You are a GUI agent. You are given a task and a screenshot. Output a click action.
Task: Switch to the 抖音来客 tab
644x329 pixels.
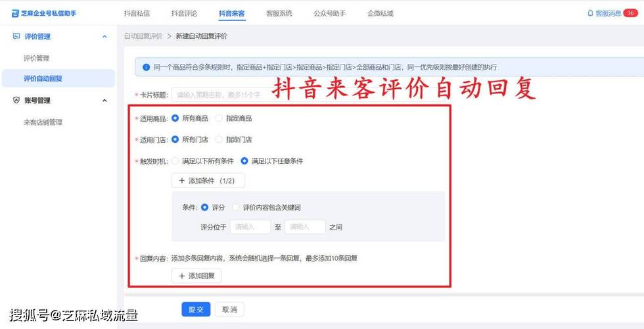point(232,14)
